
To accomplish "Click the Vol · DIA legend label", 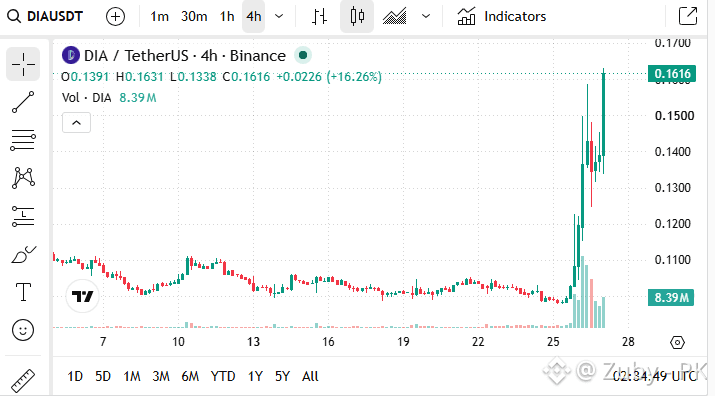I will point(87,98).
